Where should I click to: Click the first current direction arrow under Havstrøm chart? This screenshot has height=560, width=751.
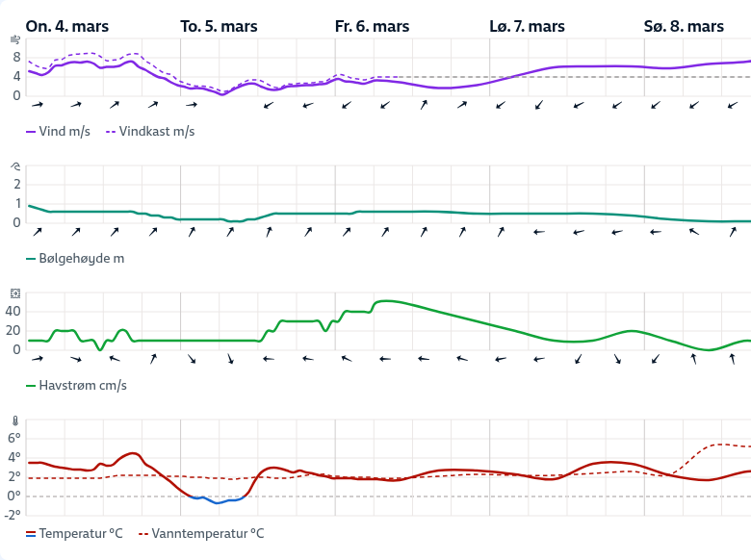pyautogui.click(x=38, y=359)
